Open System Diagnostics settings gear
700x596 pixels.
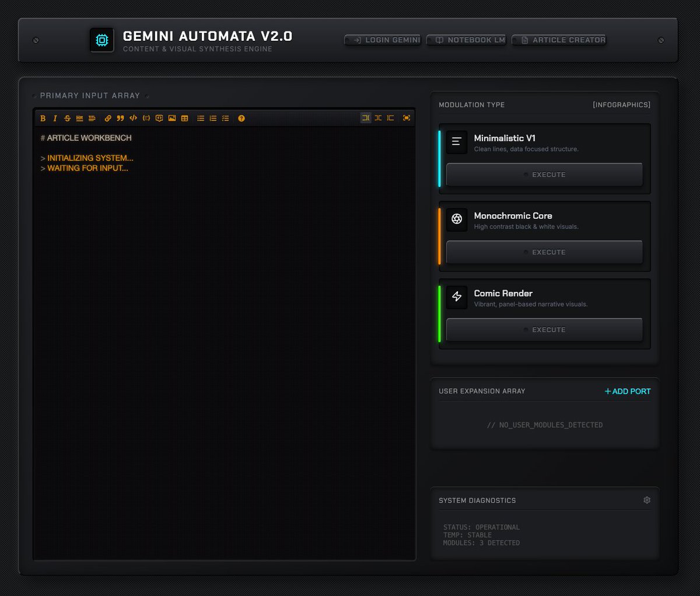click(x=647, y=500)
